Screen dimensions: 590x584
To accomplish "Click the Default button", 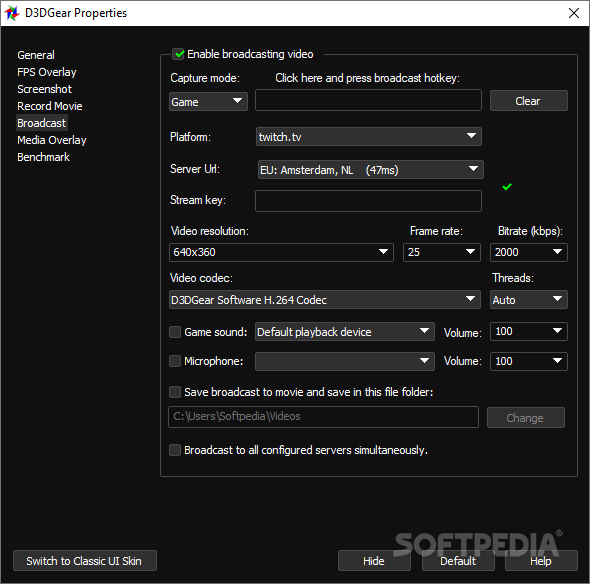I will (x=458, y=561).
